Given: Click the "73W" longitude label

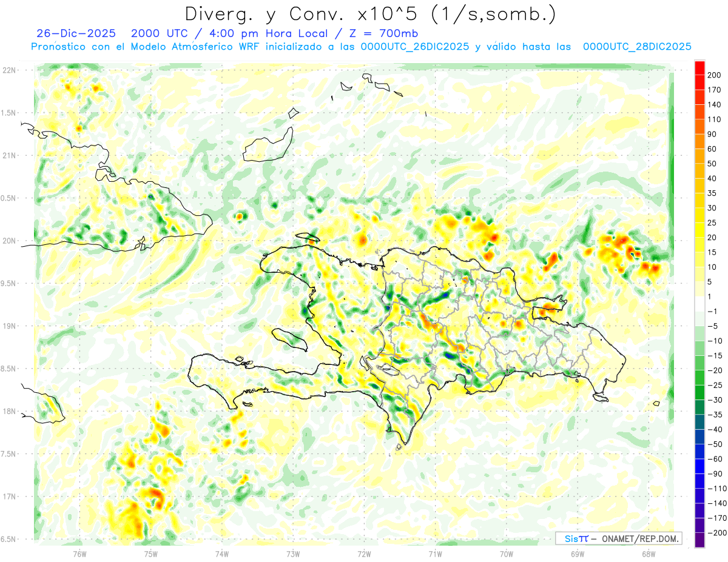Looking at the screenshot, I should point(293,554).
